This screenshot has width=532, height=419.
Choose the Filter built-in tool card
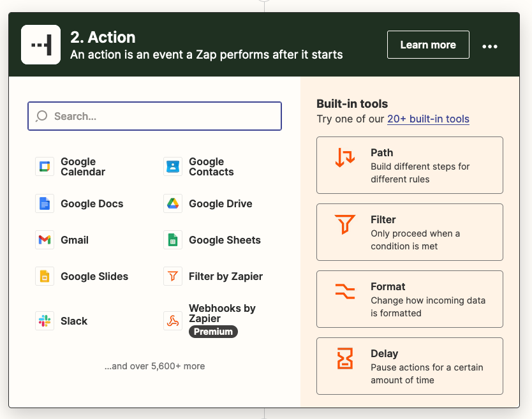tap(410, 232)
